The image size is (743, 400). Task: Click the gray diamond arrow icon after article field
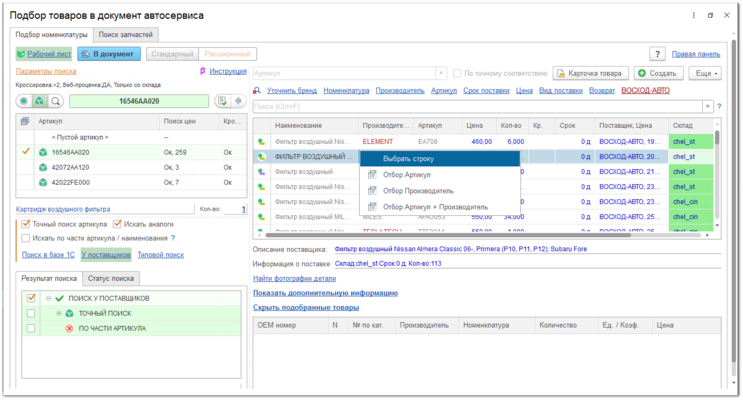[x=238, y=100]
